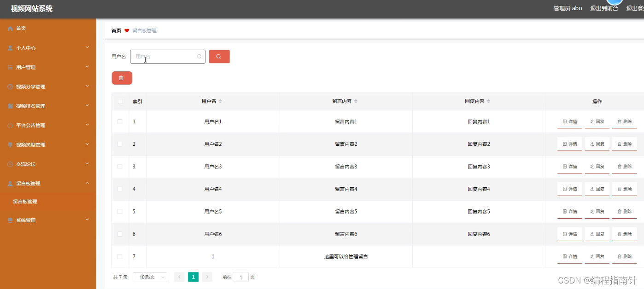Expand the 平台公告管理 menu chevron
644x289 pixels.
tap(87, 124)
